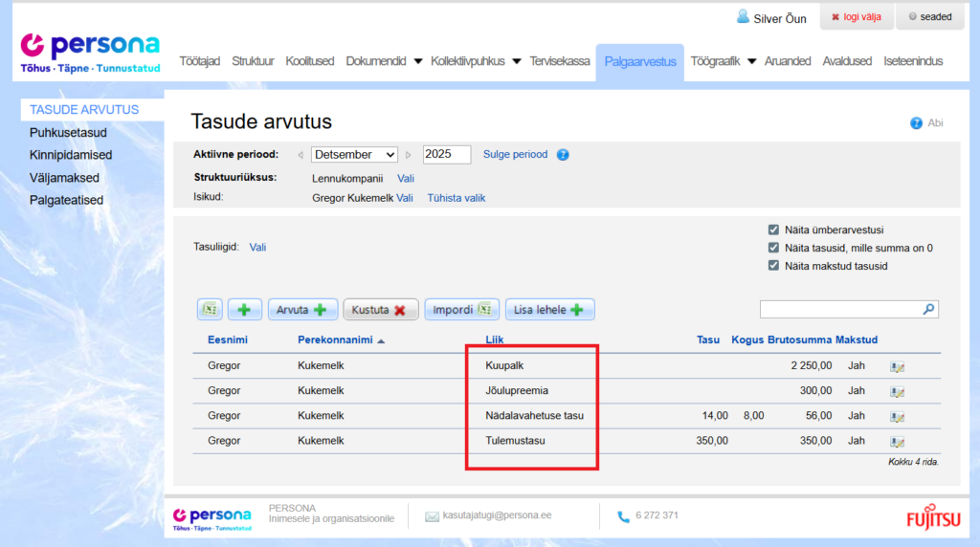980x547 pixels.
Task: Open the Detsember month dropdown
Action: [354, 155]
